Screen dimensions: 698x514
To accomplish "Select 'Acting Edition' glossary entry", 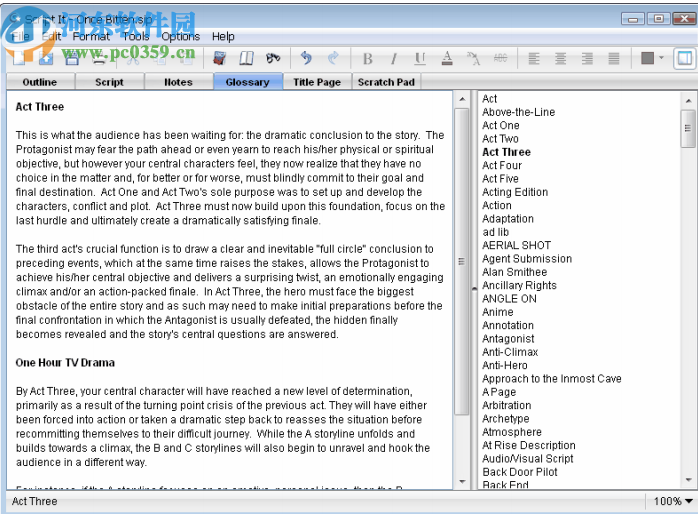I will [x=515, y=192].
